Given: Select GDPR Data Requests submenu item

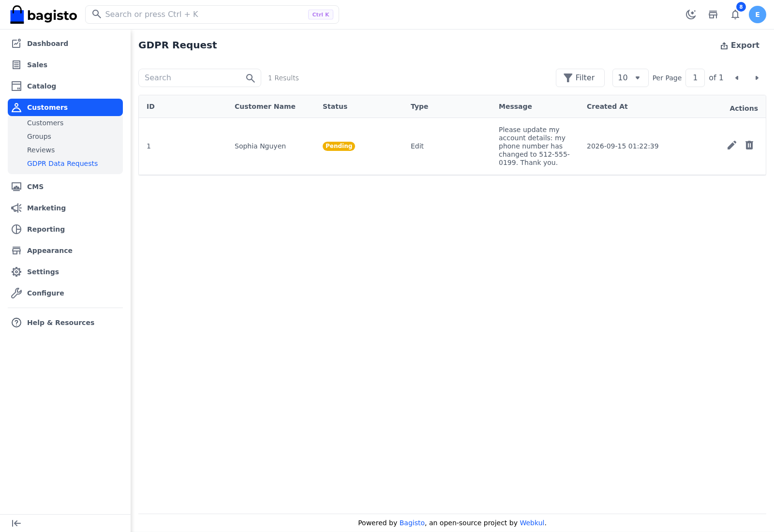Looking at the screenshot, I should point(62,163).
